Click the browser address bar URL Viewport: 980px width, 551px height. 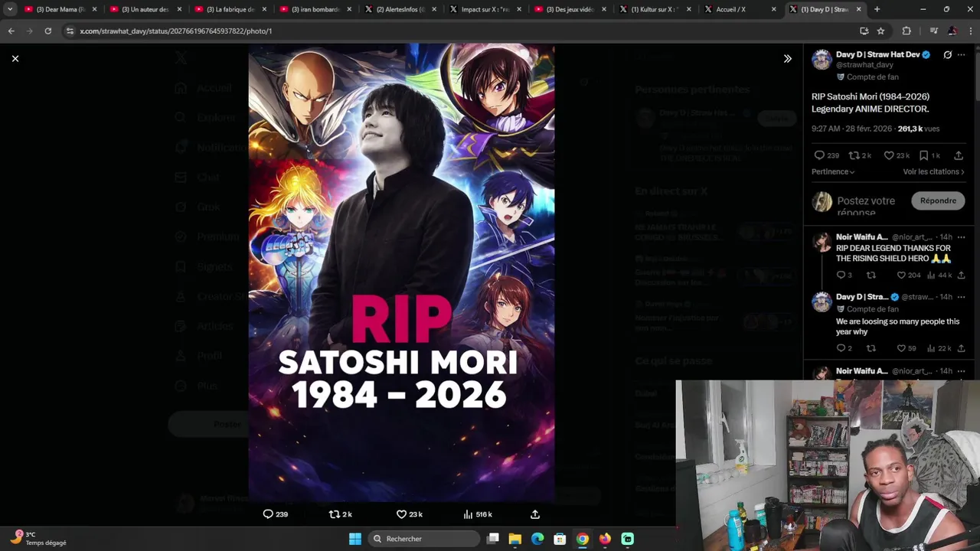pyautogui.click(x=175, y=31)
